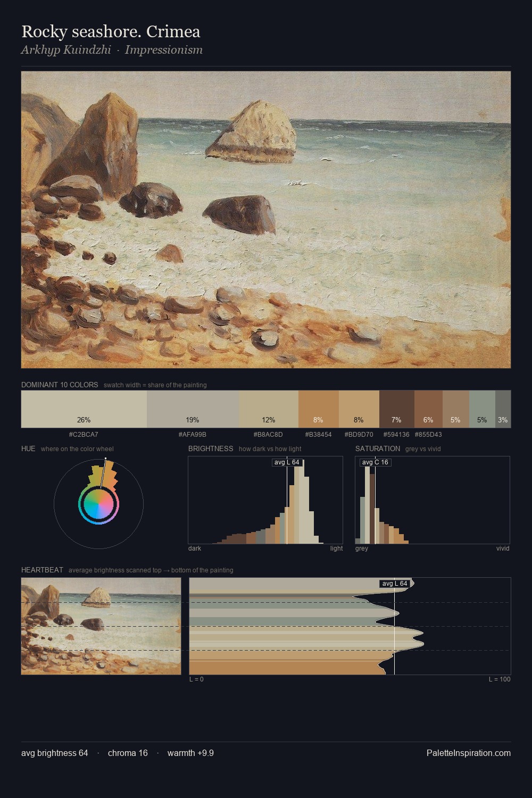Click the Impressionism style label
This screenshot has width=532, height=798.
pyautogui.click(x=164, y=50)
